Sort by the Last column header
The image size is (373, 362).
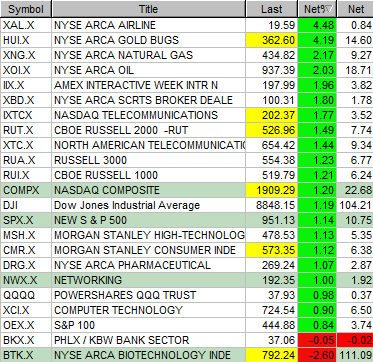tap(272, 9)
